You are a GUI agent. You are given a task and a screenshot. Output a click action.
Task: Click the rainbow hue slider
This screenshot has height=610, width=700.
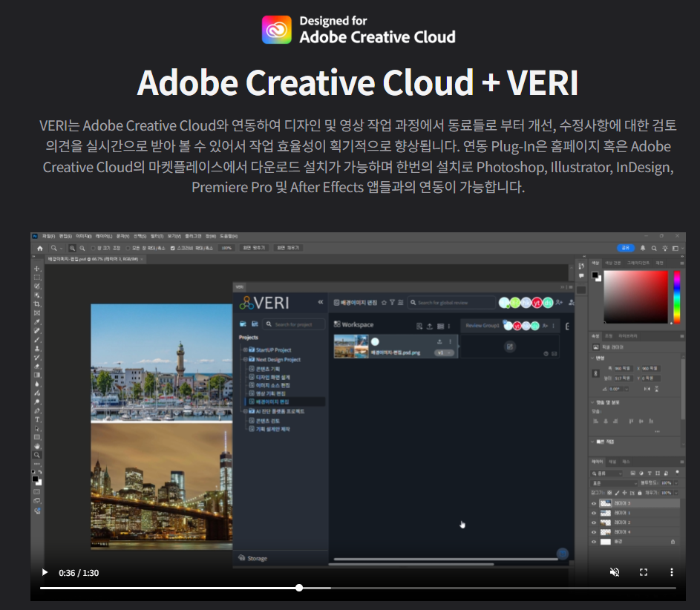click(x=677, y=296)
